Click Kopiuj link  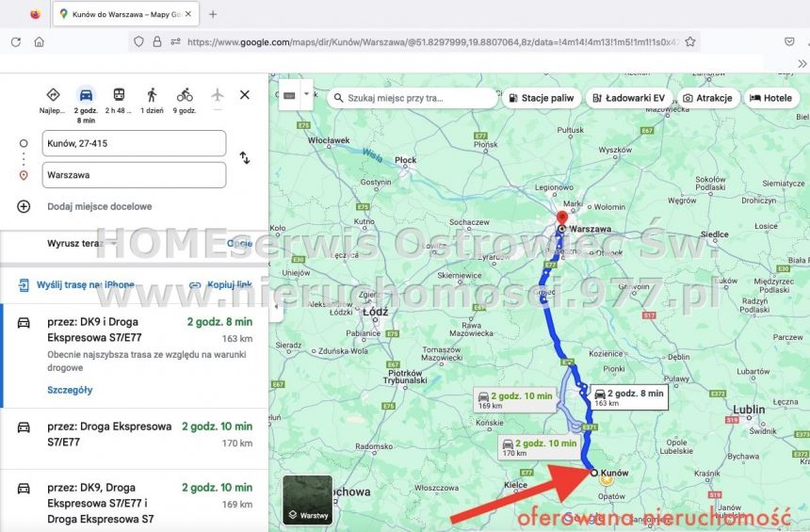[x=221, y=285]
